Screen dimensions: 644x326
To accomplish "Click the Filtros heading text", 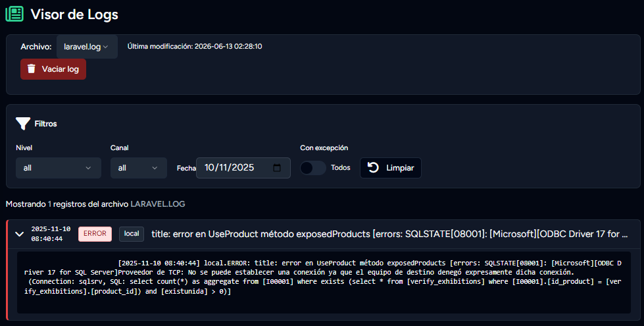I will tap(45, 124).
